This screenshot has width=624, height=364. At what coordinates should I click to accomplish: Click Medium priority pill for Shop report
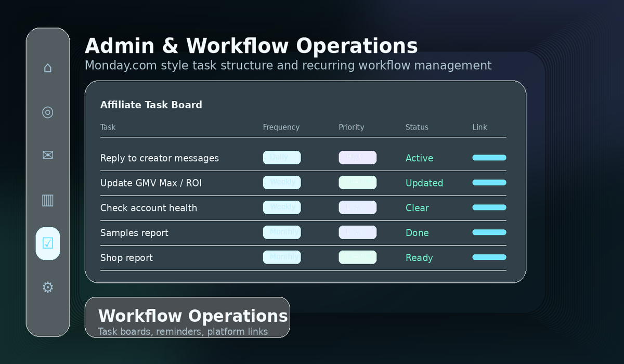click(x=358, y=257)
